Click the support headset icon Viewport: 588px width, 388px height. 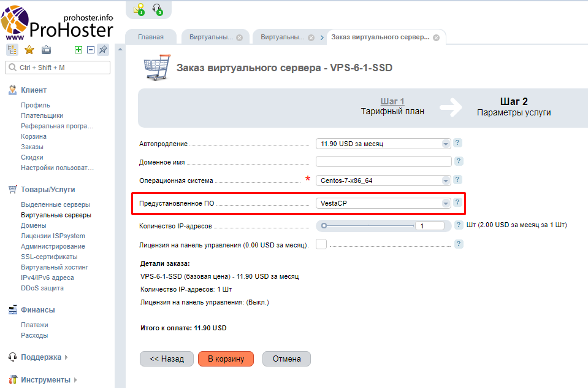159,10
